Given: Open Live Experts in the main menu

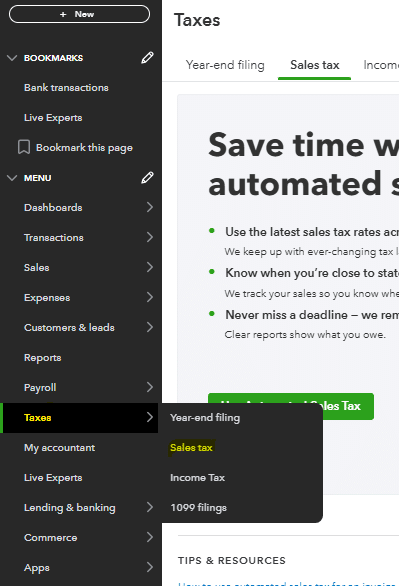Looking at the screenshot, I should [53, 478].
